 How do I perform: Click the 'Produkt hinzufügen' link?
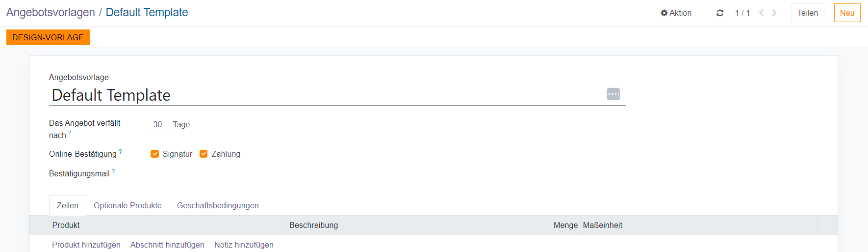pos(86,245)
